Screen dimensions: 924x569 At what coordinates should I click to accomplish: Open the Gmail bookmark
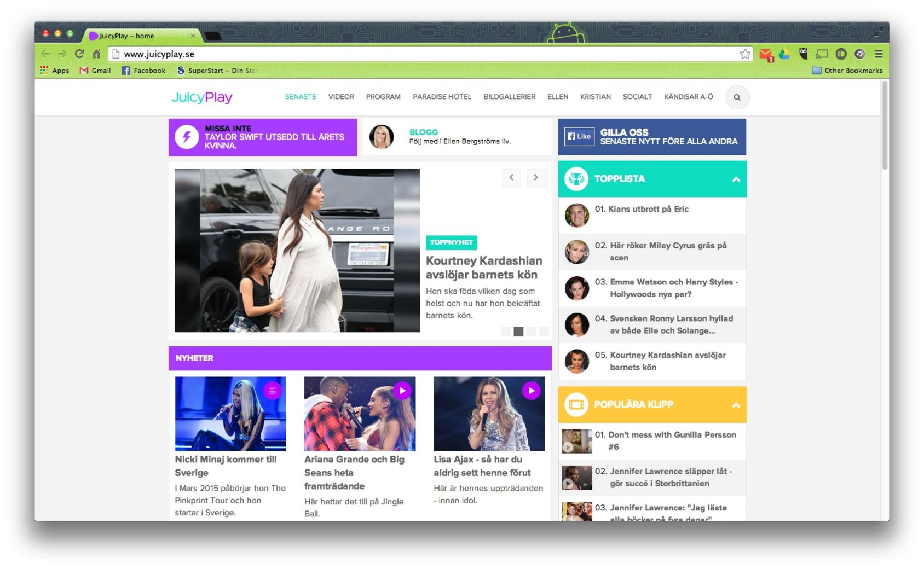coord(95,70)
